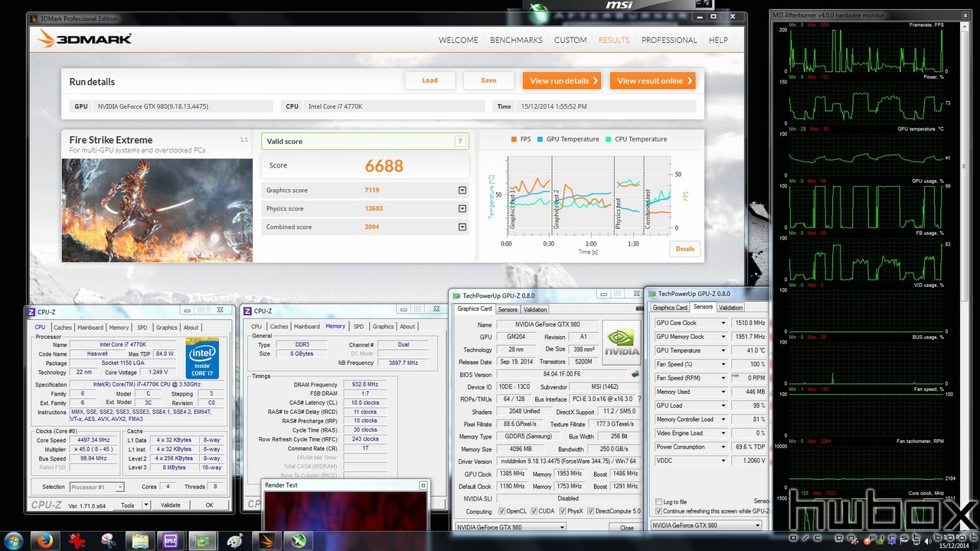
Task: Open the 3DMark HELP menu
Action: [718, 40]
